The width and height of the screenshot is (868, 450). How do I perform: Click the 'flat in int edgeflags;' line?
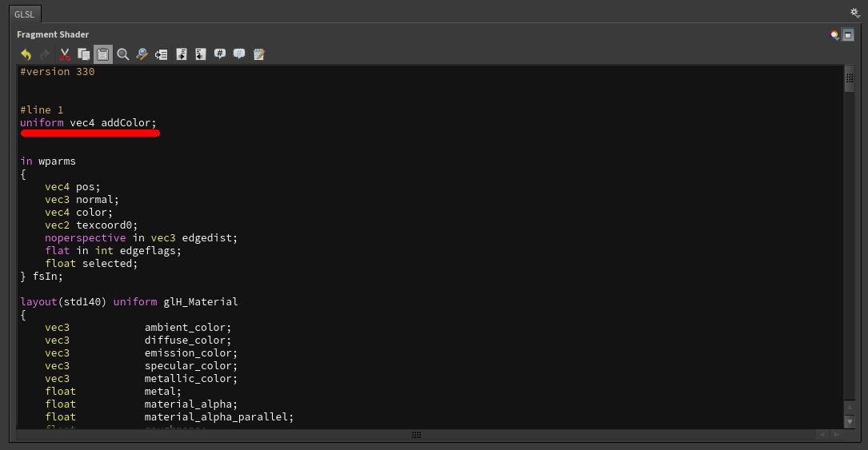point(113,250)
